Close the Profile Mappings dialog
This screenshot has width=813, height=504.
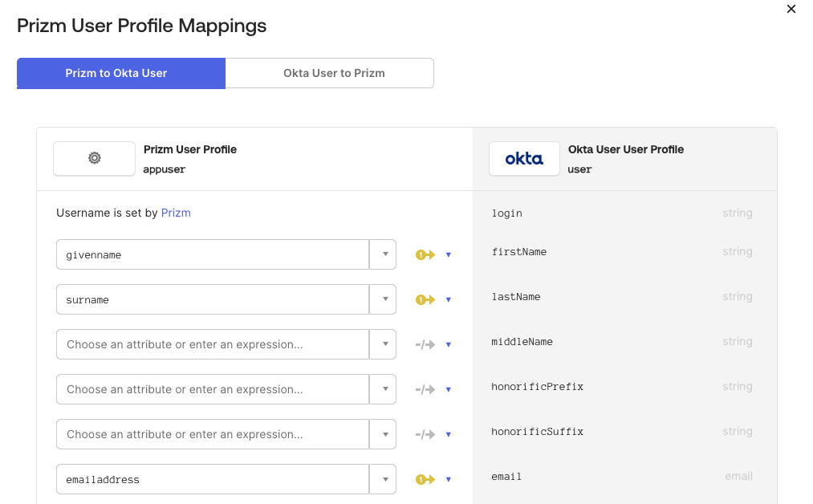791,9
